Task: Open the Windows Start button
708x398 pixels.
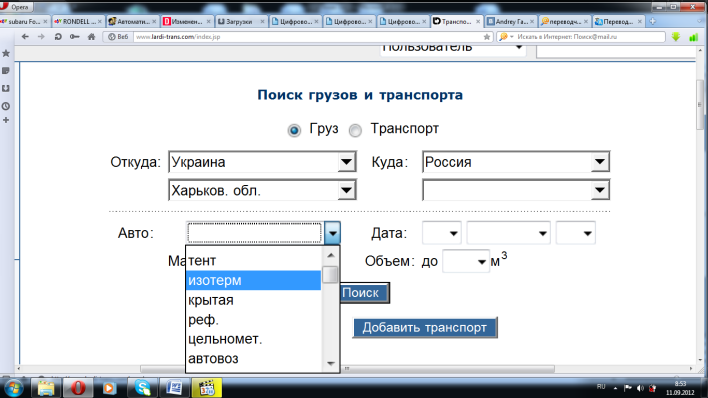Action: tap(14, 388)
